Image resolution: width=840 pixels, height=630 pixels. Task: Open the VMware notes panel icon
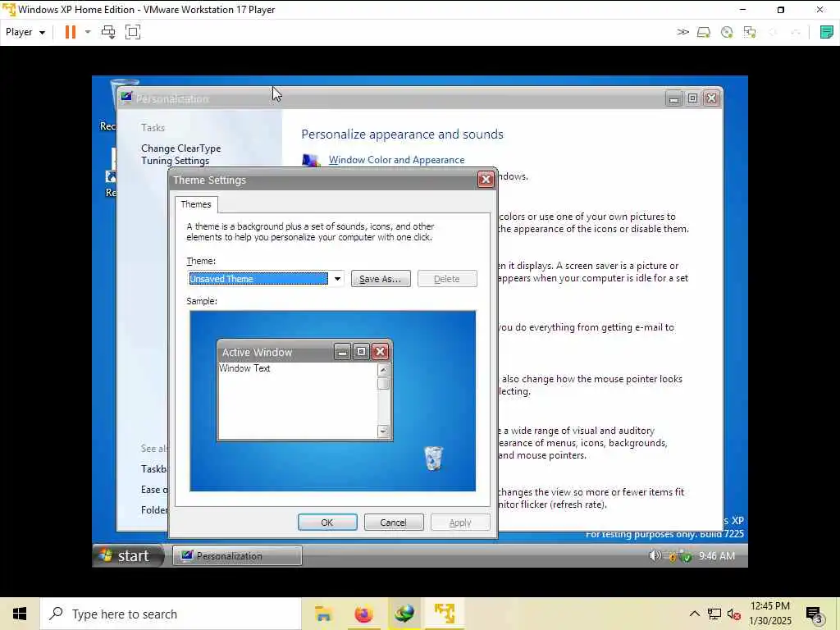pyautogui.click(x=827, y=32)
